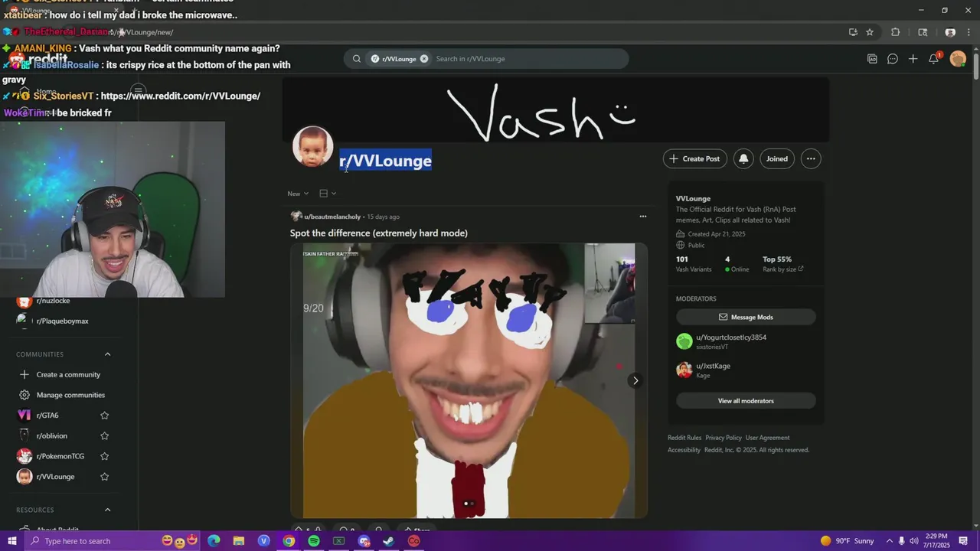Collapse the RESOURCES section

click(107, 510)
